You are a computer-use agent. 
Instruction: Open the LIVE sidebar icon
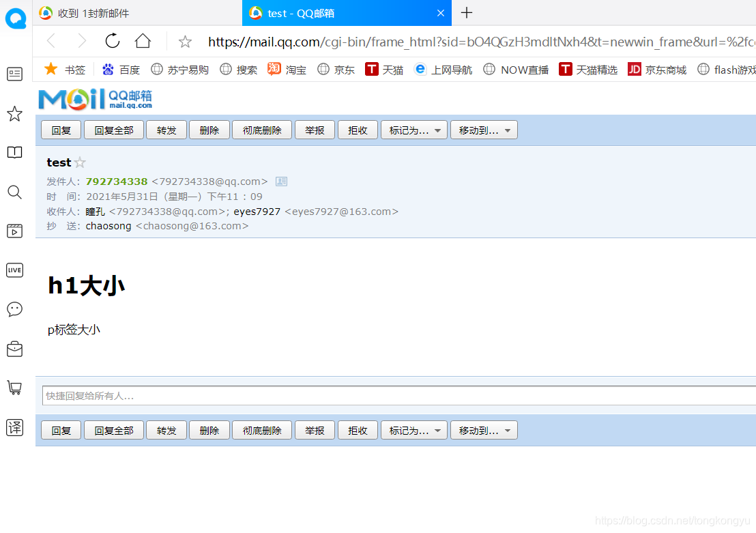(14, 270)
